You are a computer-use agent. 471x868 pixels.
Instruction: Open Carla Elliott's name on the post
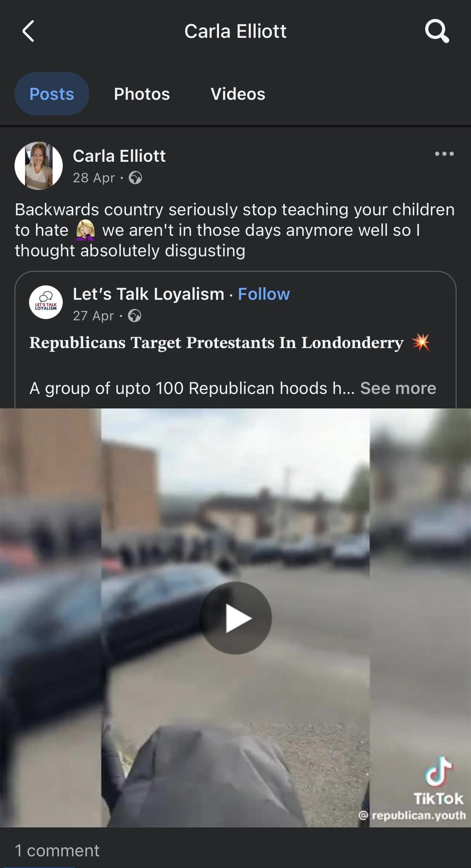pos(119,156)
